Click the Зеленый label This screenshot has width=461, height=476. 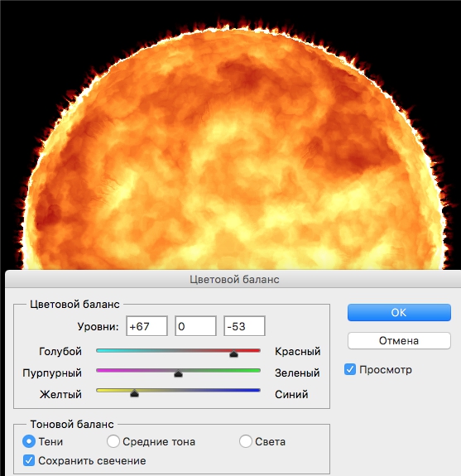pyautogui.click(x=297, y=373)
